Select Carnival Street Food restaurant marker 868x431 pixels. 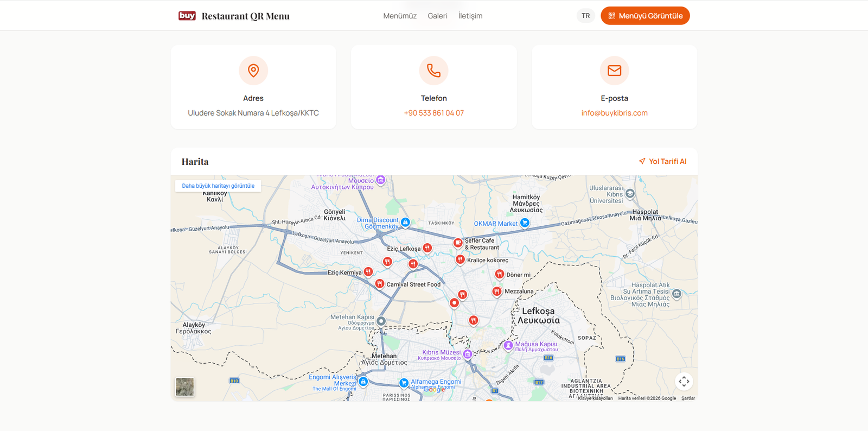380,283
